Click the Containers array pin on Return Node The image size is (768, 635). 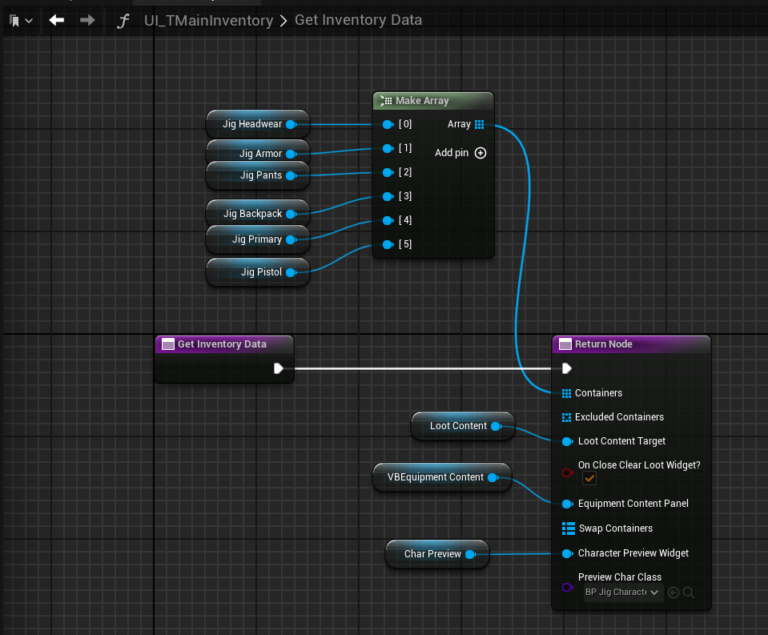point(566,393)
